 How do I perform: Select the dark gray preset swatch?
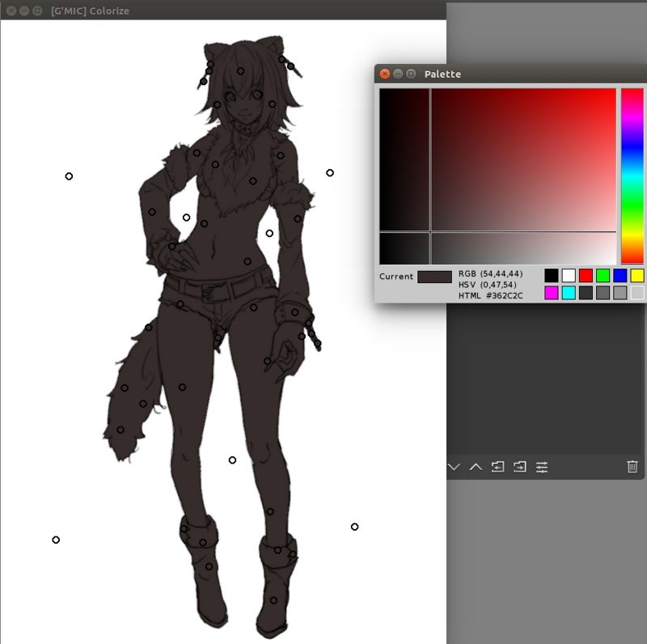coord(586,292)
